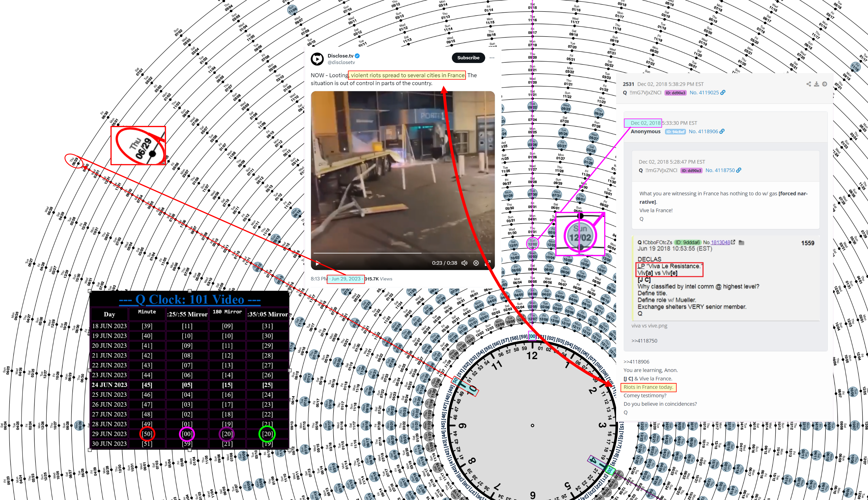
Task: Click the Subscribe button on the tweet
Action: click(x=468, y=58)
